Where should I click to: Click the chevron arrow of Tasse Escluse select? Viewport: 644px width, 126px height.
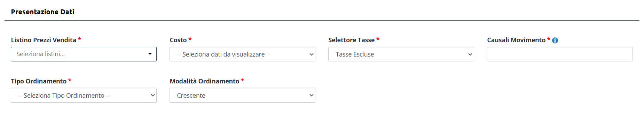click(470, 54)
